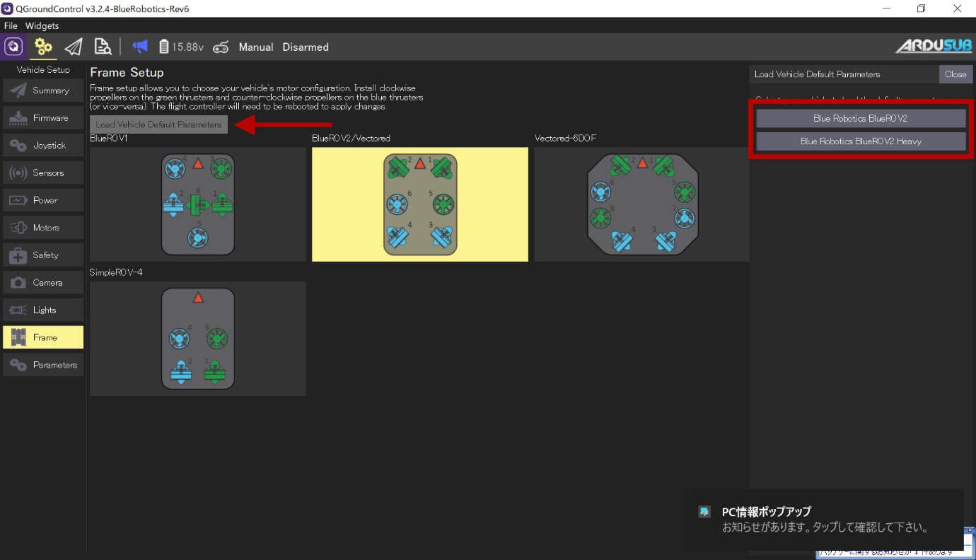
Task: Switch to Plan view paper-plane icon
Action: (73, 47)
